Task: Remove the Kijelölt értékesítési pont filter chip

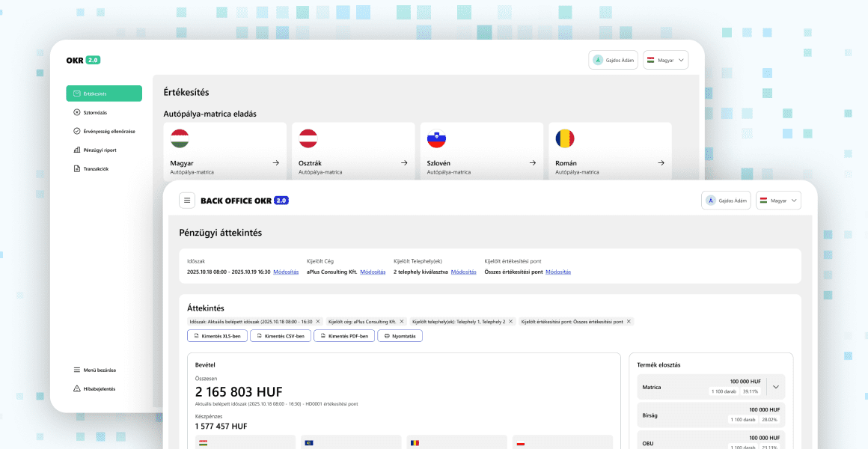Action: click(x=629, y=321)
